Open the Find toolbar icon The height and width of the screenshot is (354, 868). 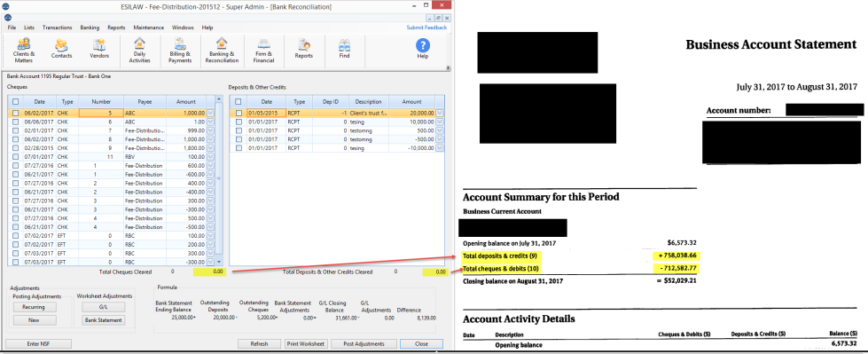[x=344, y=49]
